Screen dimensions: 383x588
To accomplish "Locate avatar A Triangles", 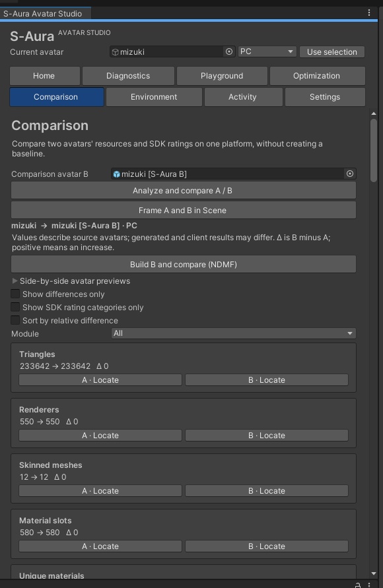I will [x=100, y=380].
